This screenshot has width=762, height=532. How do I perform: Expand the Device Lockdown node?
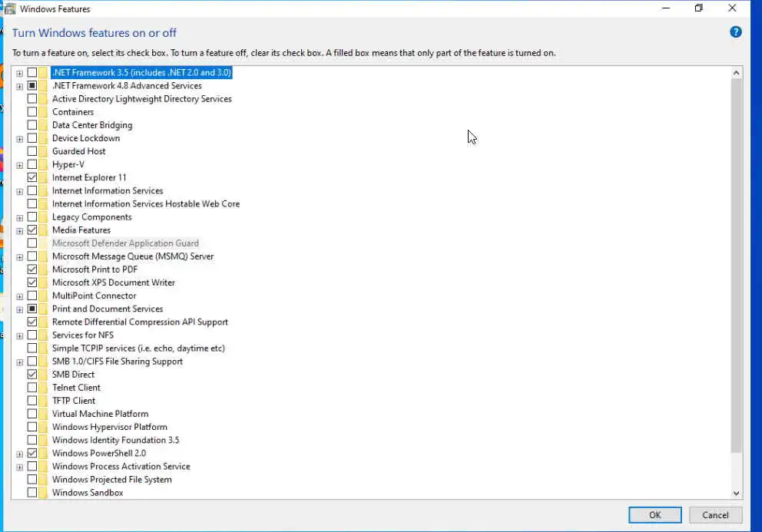click(x=19, y=139)
